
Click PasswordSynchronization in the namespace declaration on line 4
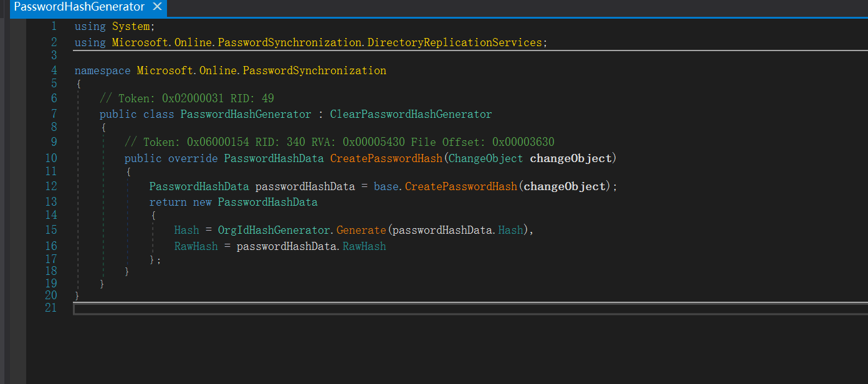[314, 71]
